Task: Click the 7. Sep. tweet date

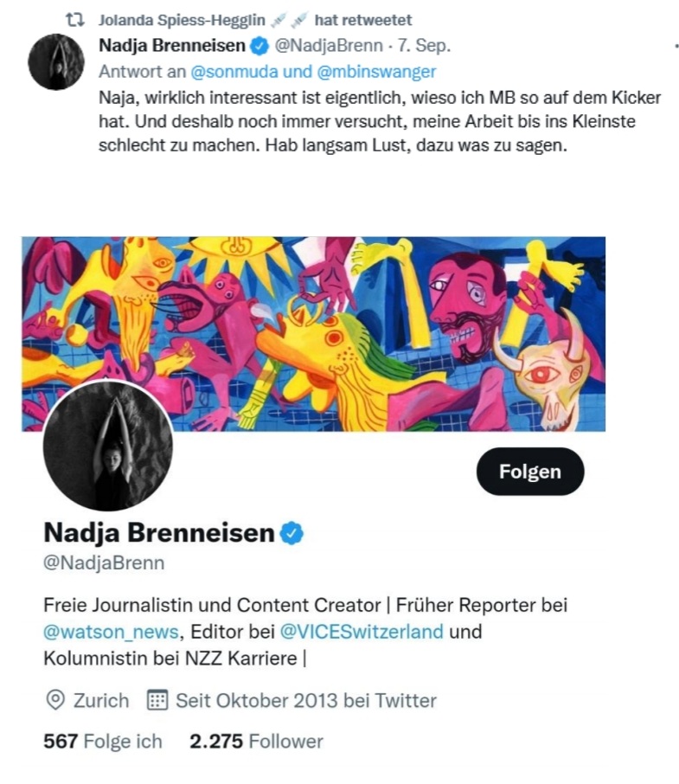Action: (x=424, y=46)
